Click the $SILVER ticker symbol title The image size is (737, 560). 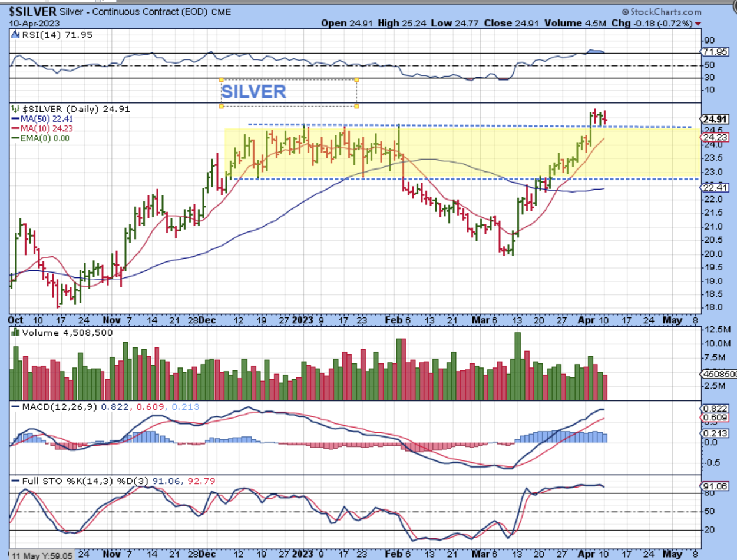click(33, 11)
